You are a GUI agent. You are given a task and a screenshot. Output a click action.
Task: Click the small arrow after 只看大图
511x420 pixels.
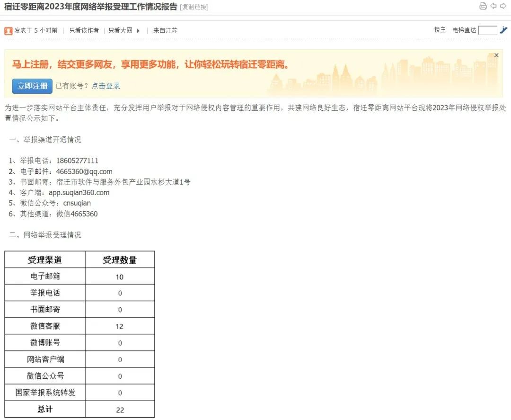pyautogui.click(x=138, y=31)
